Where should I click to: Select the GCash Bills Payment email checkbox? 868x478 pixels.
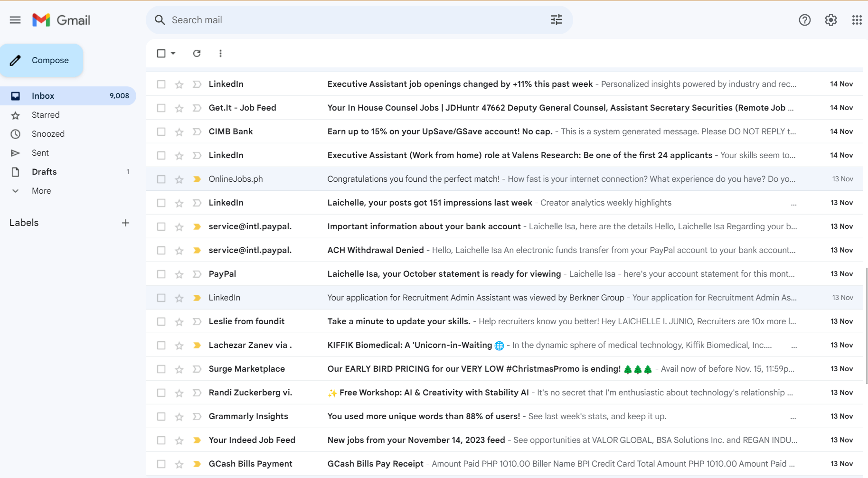coord(161,464)
